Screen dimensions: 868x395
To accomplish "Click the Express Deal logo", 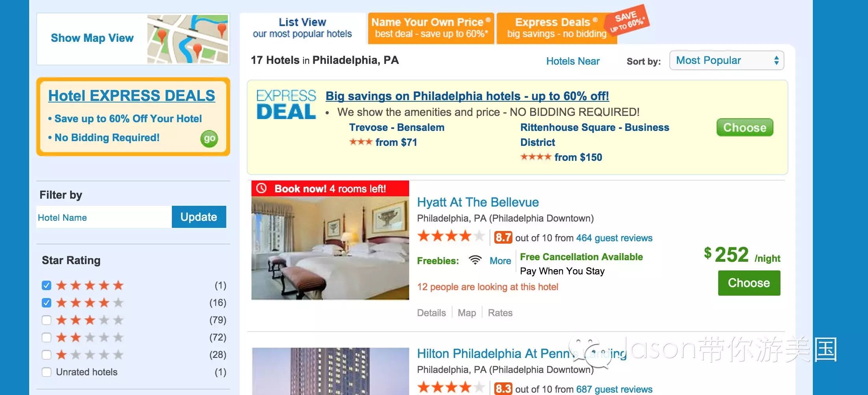I will click(286, 104).
